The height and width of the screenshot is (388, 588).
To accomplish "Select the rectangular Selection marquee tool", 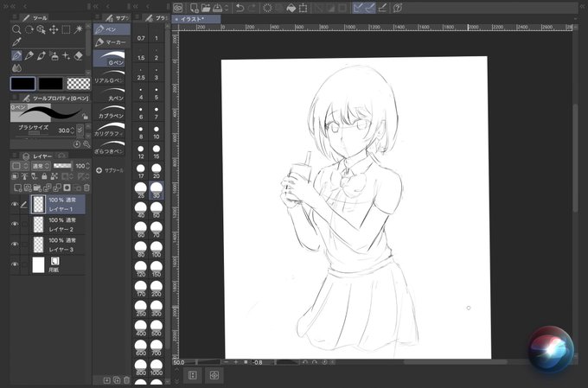I will pyautogui.click(x=66, y=30).
